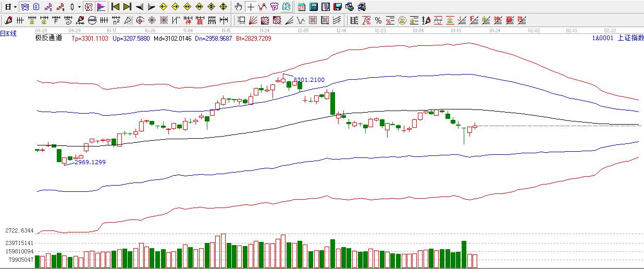644x269 pixels.
Task: Select the Gann fan lines tool
Action: [x=253, y=20]
